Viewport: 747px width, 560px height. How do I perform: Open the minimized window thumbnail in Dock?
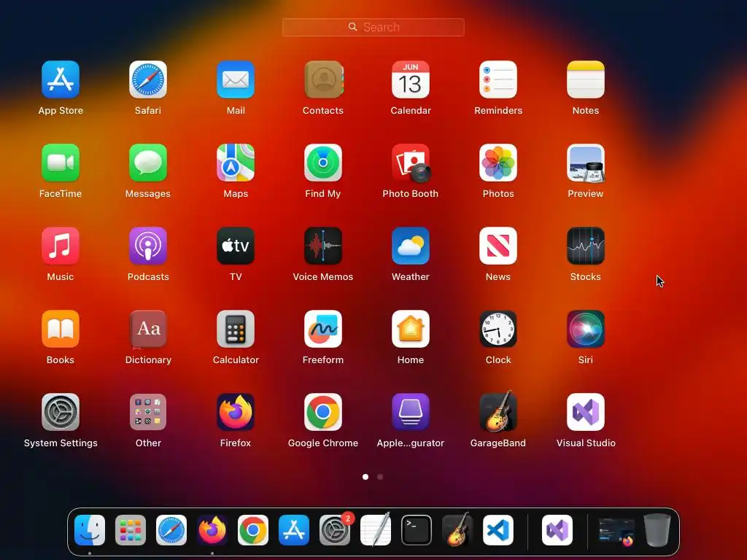(616, 531)
